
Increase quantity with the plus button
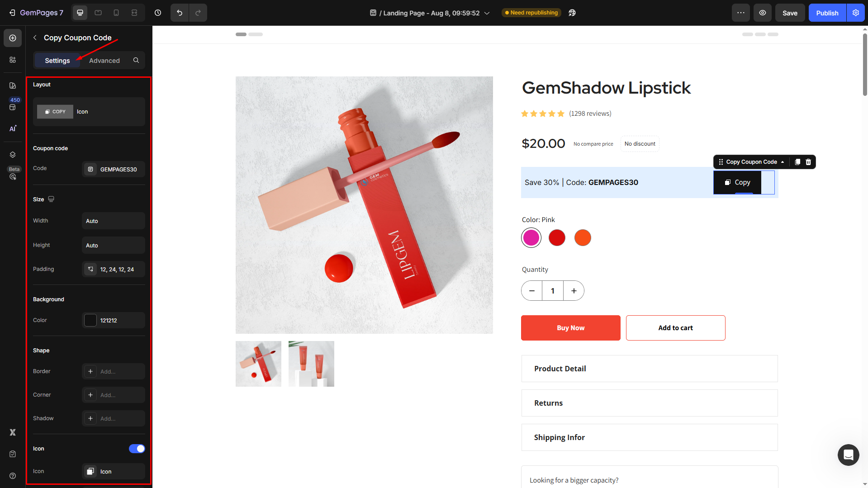point(574,291)
